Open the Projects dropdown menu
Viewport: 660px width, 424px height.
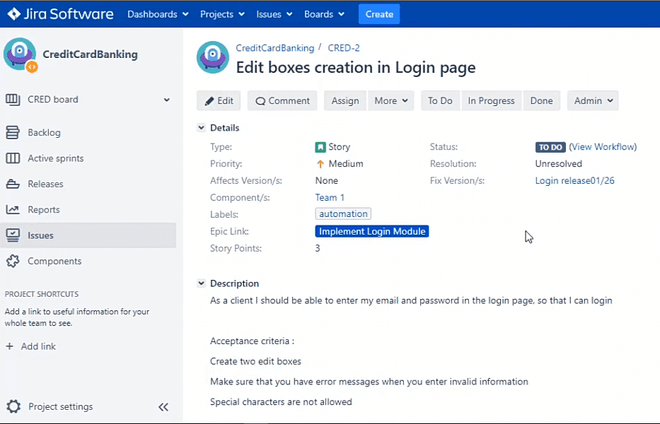[222, 14]
